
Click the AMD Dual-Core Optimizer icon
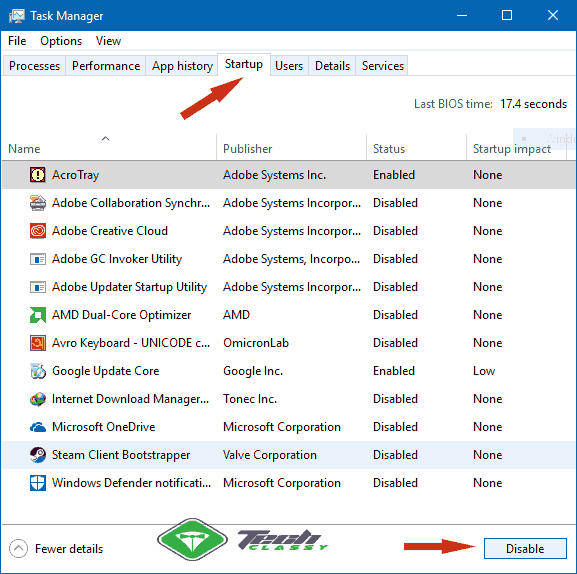pyautogui.click(x=38, y=315)
